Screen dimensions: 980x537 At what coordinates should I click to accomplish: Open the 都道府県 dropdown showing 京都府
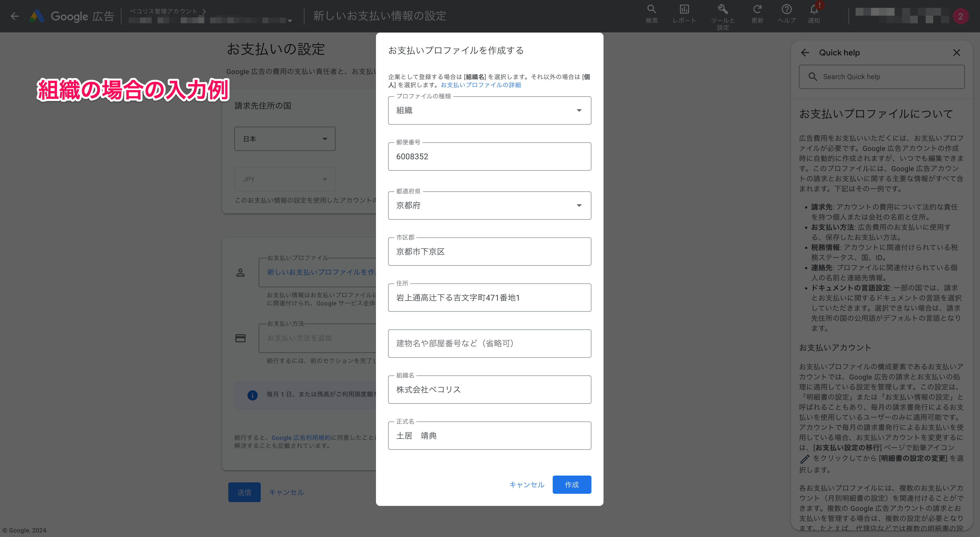coord(489,205)
